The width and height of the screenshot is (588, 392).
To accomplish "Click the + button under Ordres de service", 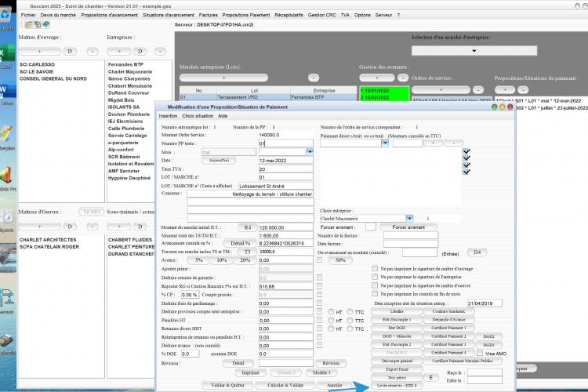I will [441, 90].
